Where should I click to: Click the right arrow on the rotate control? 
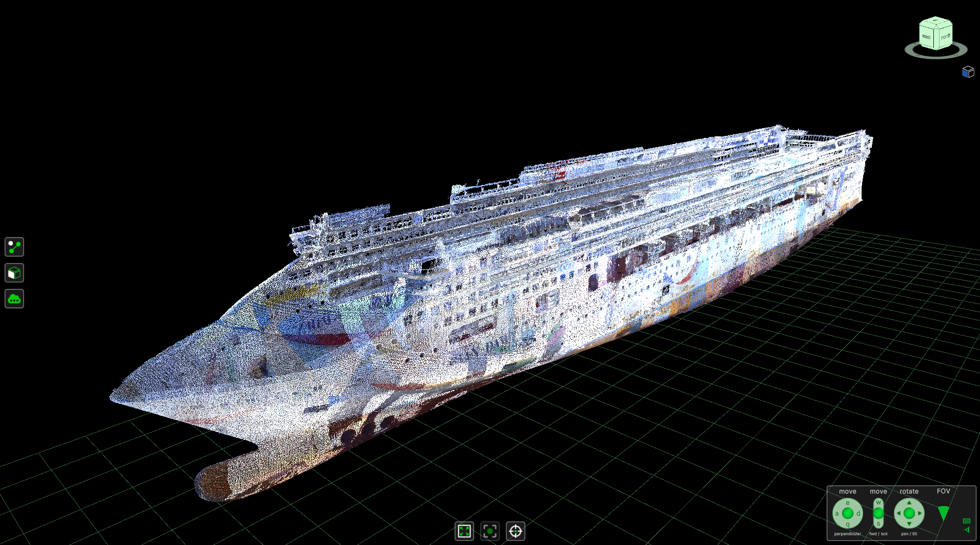coord(920,513)
